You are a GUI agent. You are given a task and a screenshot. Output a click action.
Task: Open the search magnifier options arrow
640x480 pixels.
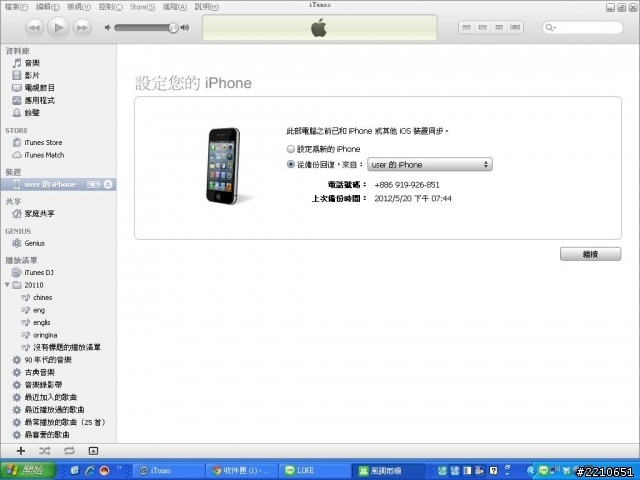[x=550, y=27]
